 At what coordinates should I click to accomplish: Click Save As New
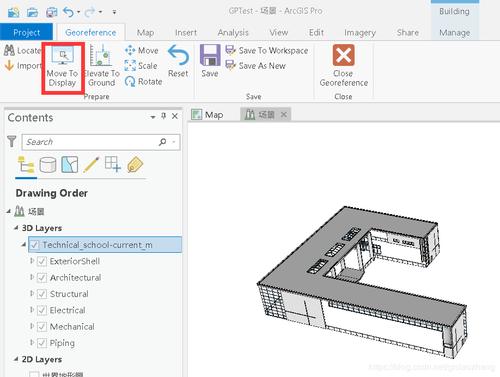click(255, 66)
